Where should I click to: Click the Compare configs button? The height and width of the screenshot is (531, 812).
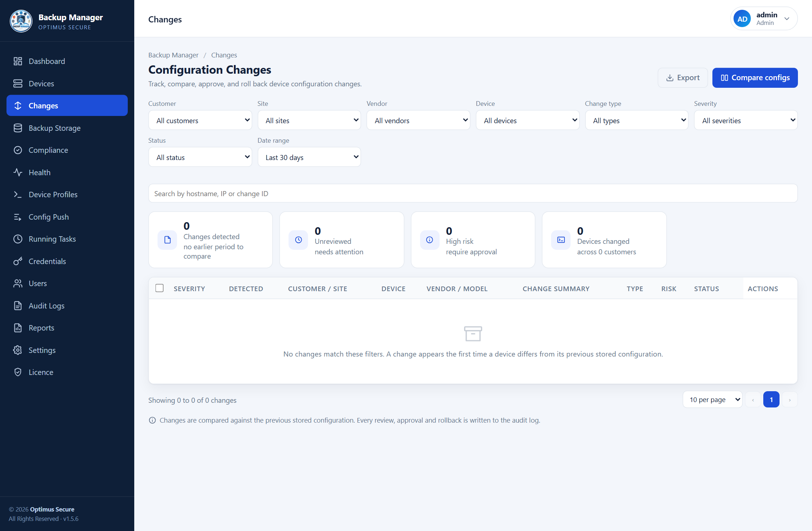pyautogui.click(x=755, y=78)
